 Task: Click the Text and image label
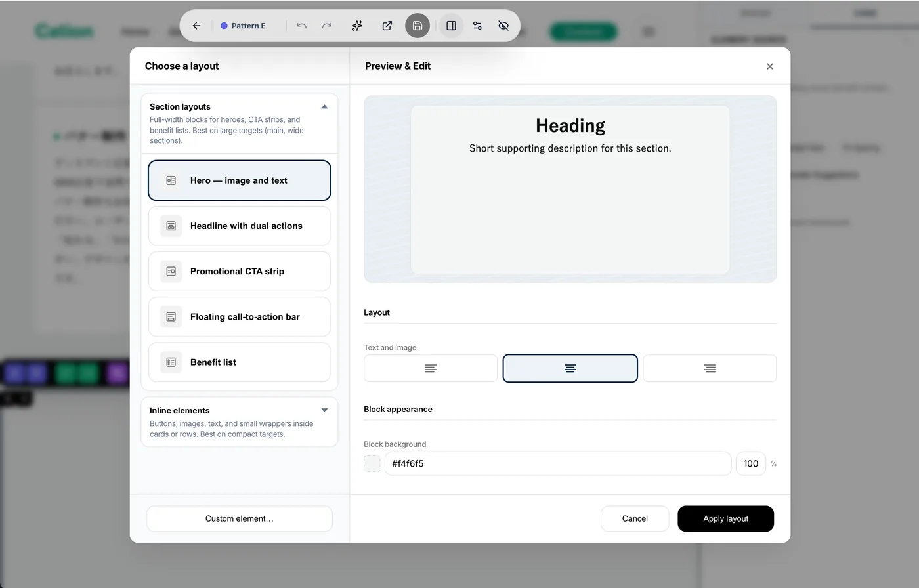[x=390, y=347]
